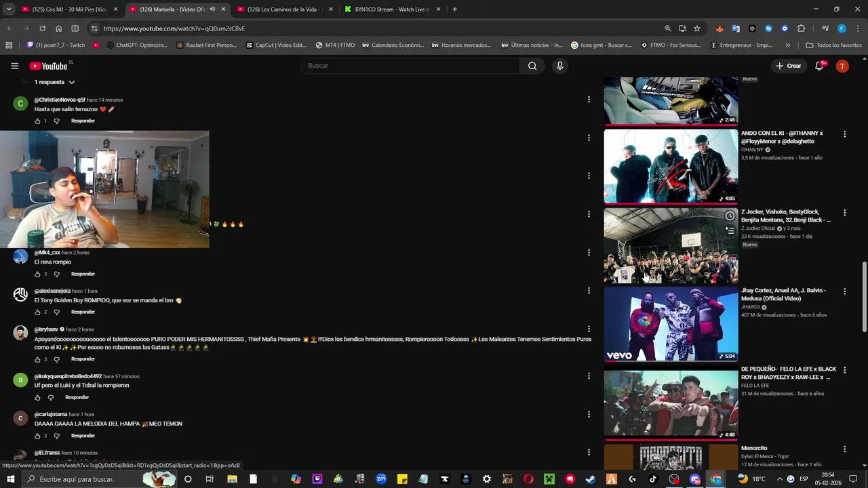Add Z Jocker video to queue
Image resolution: width=868 pixels, height=488 pixels.
[x=730, y=230]
